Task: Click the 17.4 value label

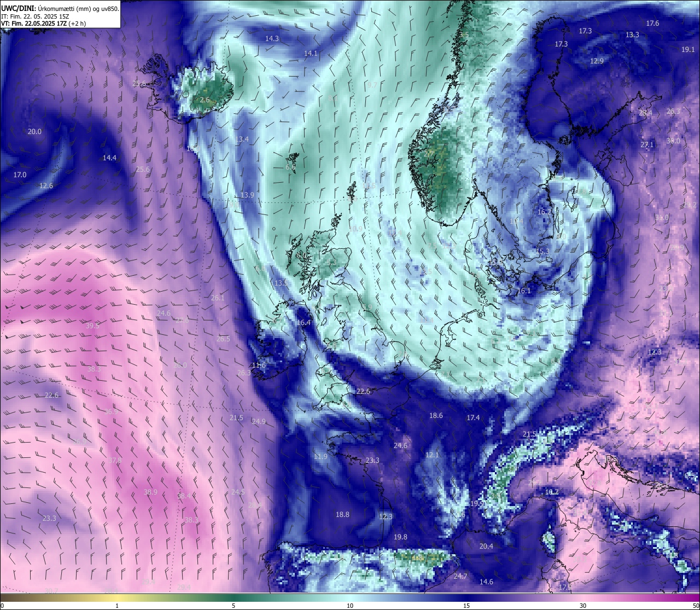Action: point(473,418)
